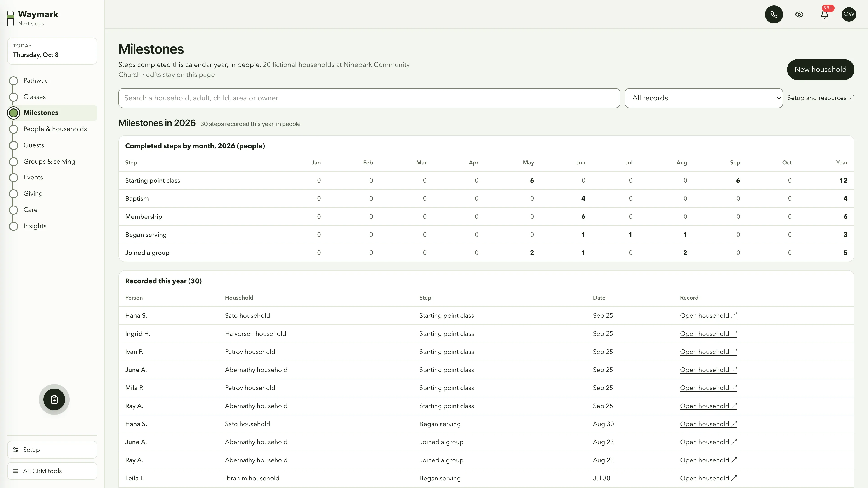Viewport: 868px width, 488px height.
Task: Select Milestones in sidebar
Action: [x=52, y=113]
